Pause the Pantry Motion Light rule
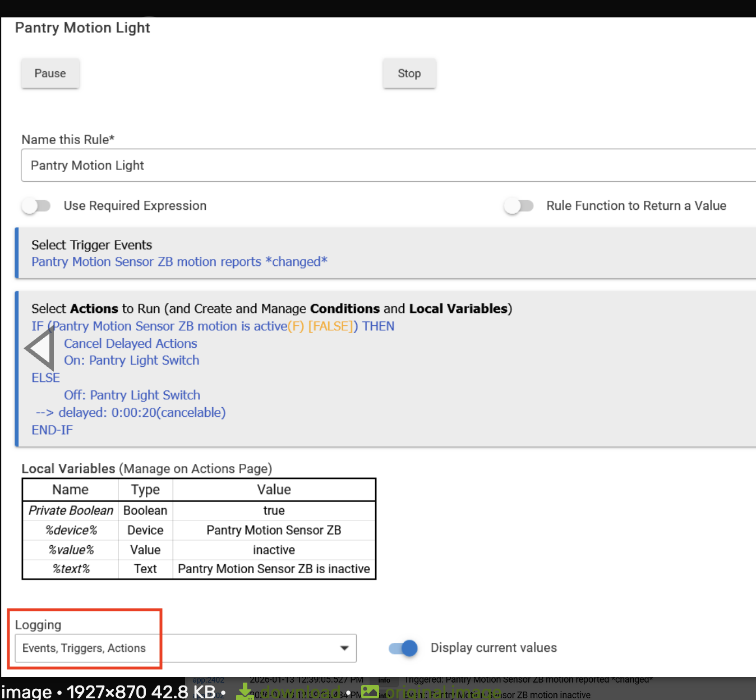This screenshot has height=700, width=756. [50, 73]
